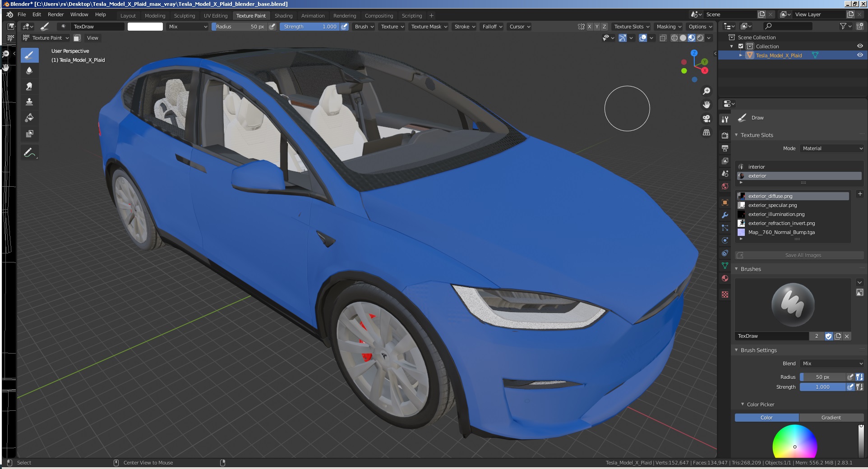Image resolution: width=868 pixels, height=469 pixels.
Task: Select the Fill bucket tool
Action: [29, 118]
